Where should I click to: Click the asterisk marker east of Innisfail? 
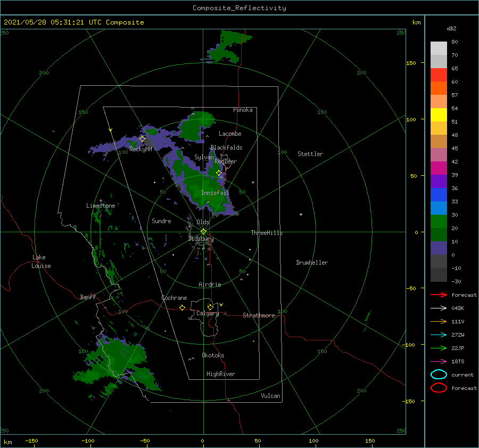coord(253,183)
